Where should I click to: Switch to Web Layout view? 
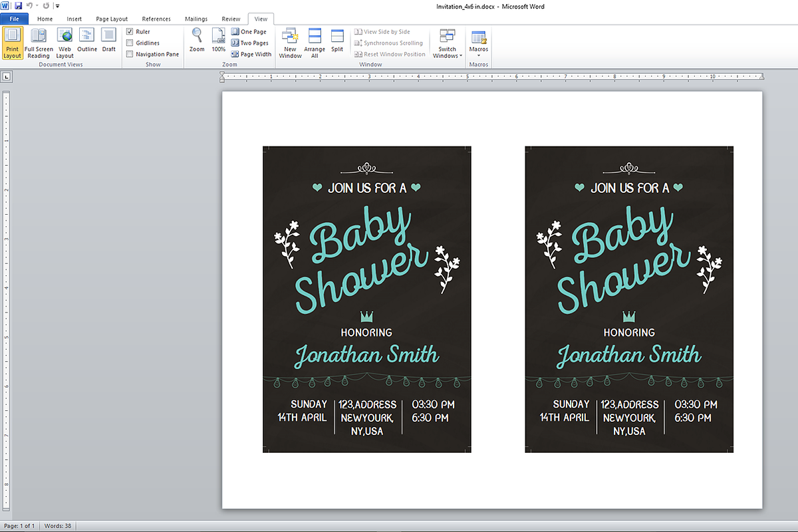click(x=65, y=43)
